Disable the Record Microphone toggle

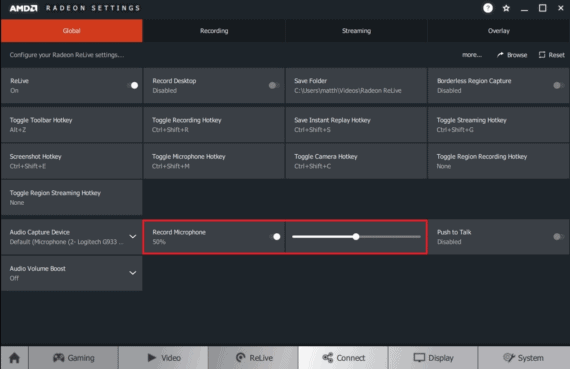tap(275, 237)
